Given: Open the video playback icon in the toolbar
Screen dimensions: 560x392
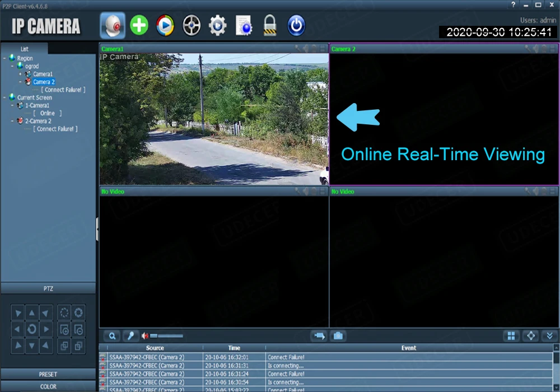Looking at the screenshot, I should 165,25.
